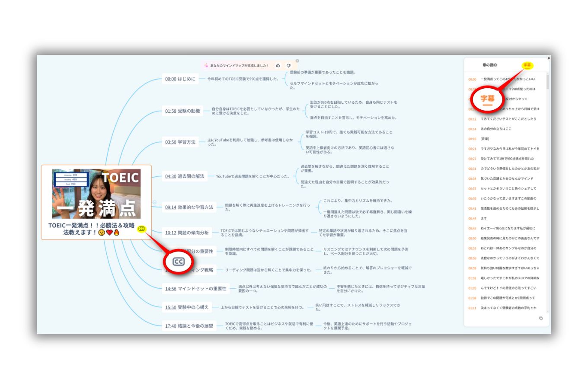Select node 今年初めてのTOEIC受験で990点を獲得した
The image size is (588, 389).
click(243, 79)
